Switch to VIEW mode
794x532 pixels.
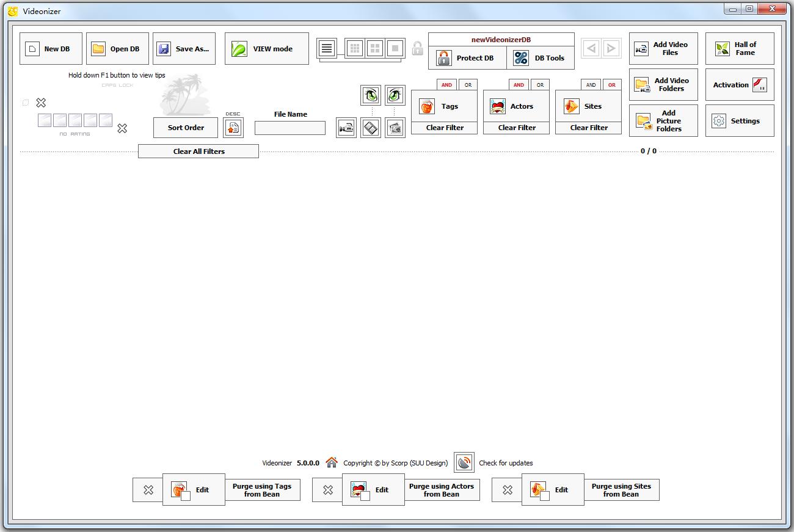tap(266, 49)
